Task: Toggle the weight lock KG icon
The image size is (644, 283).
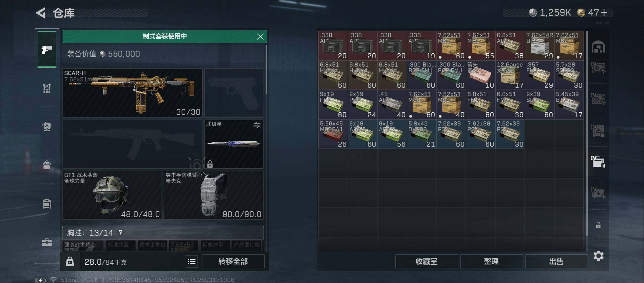Action: tap(70, 262)
